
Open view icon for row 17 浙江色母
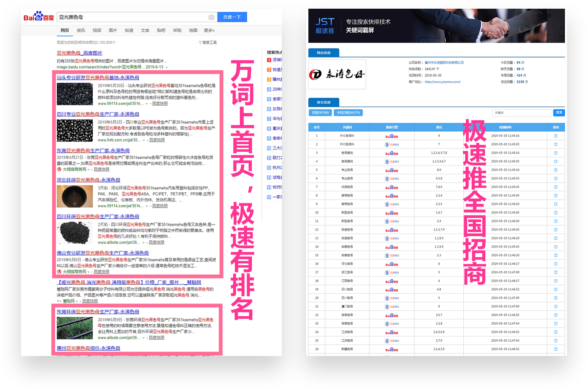point(556,272)
